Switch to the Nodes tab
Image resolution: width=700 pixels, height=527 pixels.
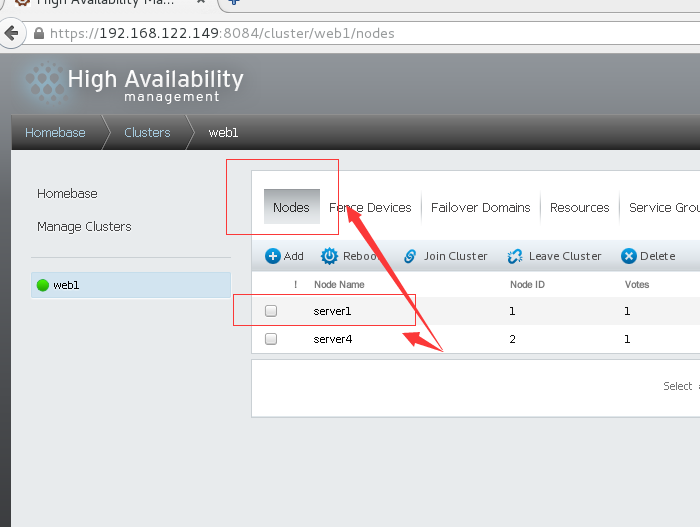pos(292,207)
